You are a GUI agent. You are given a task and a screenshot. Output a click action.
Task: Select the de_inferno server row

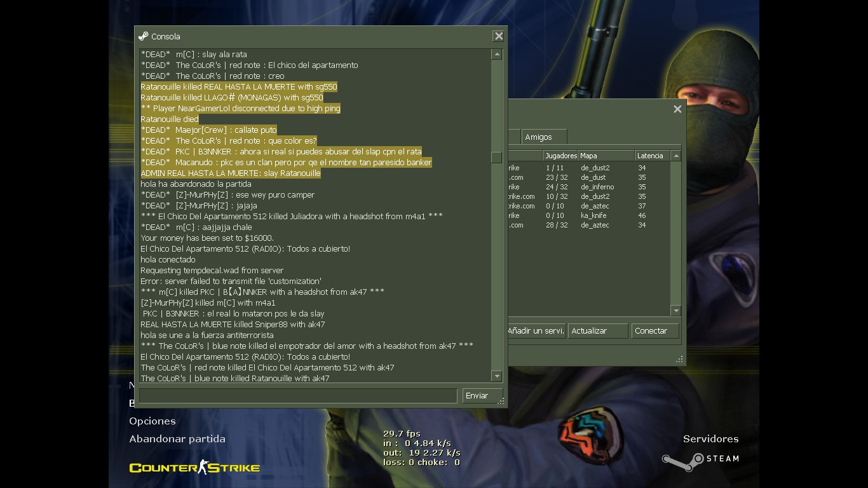coord(589,187)
